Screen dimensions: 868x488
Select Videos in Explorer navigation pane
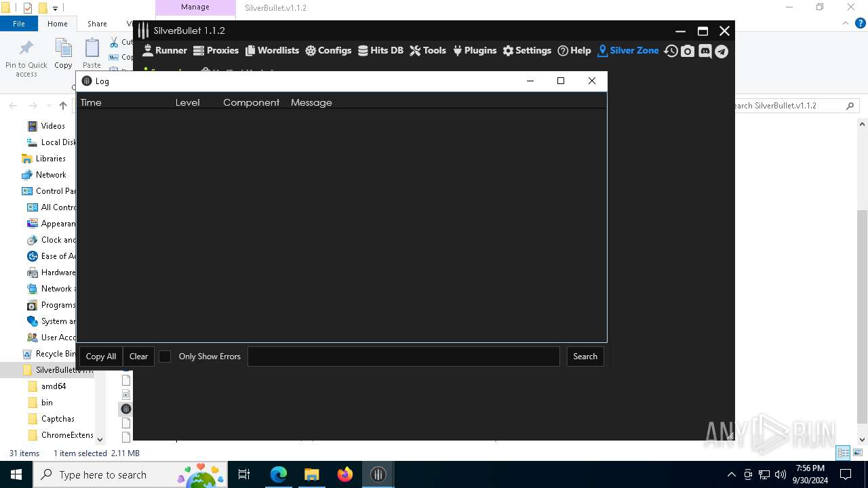[53, 126]
